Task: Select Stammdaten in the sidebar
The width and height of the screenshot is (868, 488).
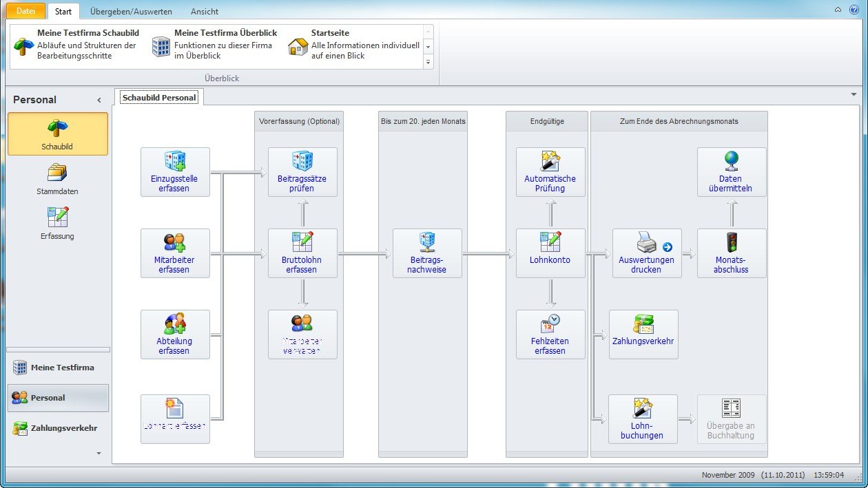Action: coord(57,179)
